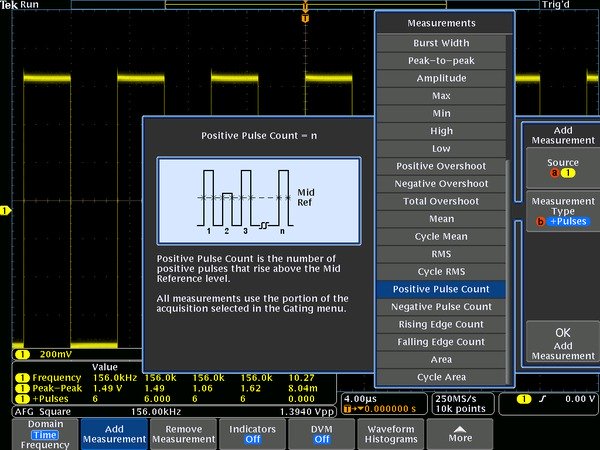Click the Positive Pulse Count diagram
600x450 pixels.
click(x=258, y=200)
